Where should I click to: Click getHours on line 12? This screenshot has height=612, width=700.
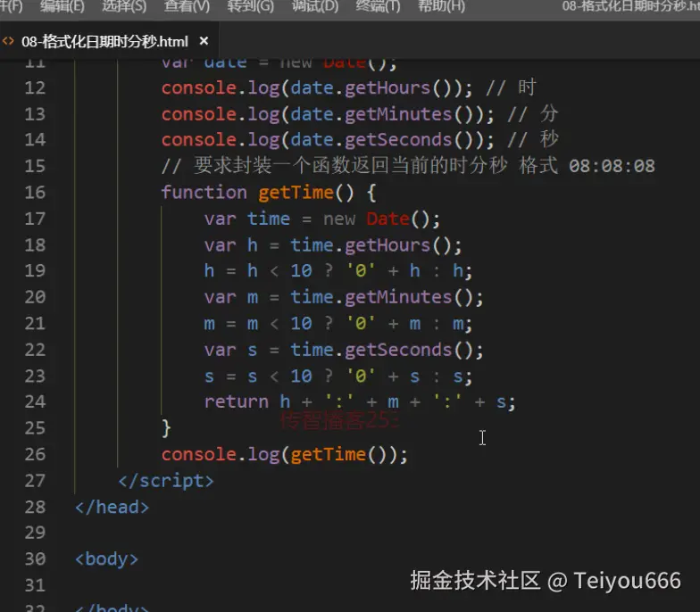click(387, 88)
